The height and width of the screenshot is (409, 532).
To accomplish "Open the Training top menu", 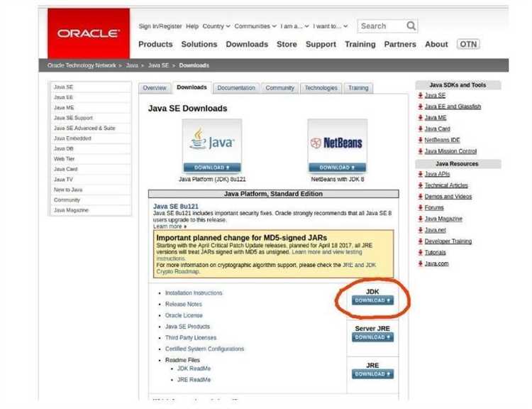I will point(360,44).
